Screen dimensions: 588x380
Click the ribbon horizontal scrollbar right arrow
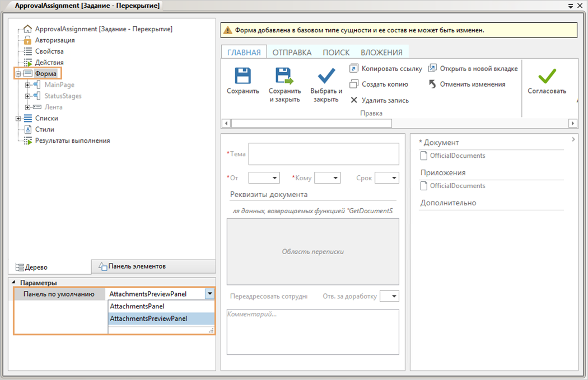pos(572,123)
